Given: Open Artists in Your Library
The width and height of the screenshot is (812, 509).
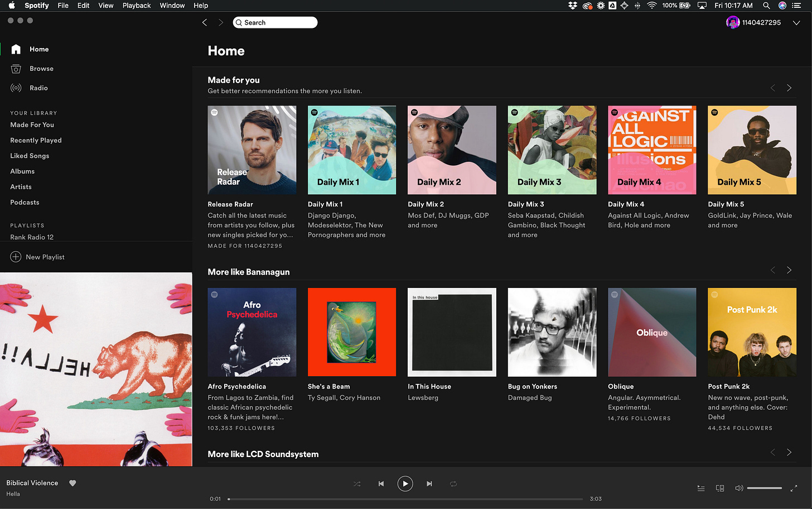Looking at the screenshot, I should click(x=21, y=187).
